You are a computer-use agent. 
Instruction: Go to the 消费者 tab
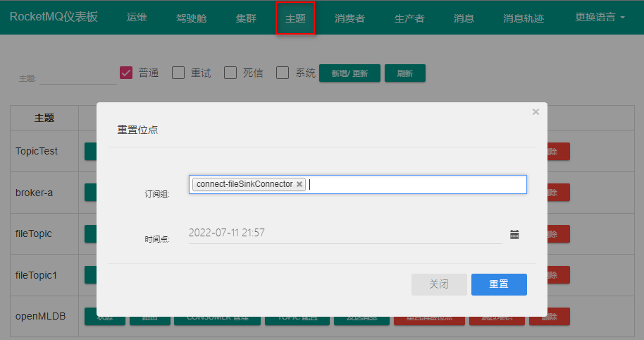point(349,18)
